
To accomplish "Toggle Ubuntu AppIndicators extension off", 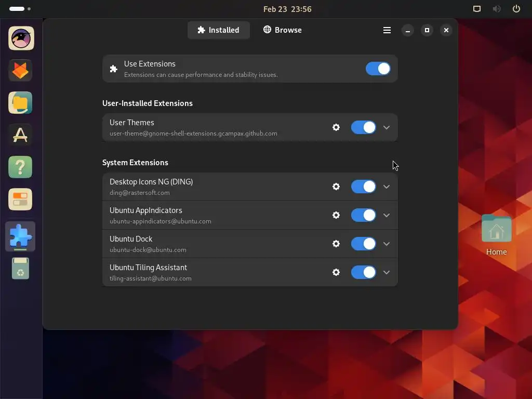I will click(363, 215).
